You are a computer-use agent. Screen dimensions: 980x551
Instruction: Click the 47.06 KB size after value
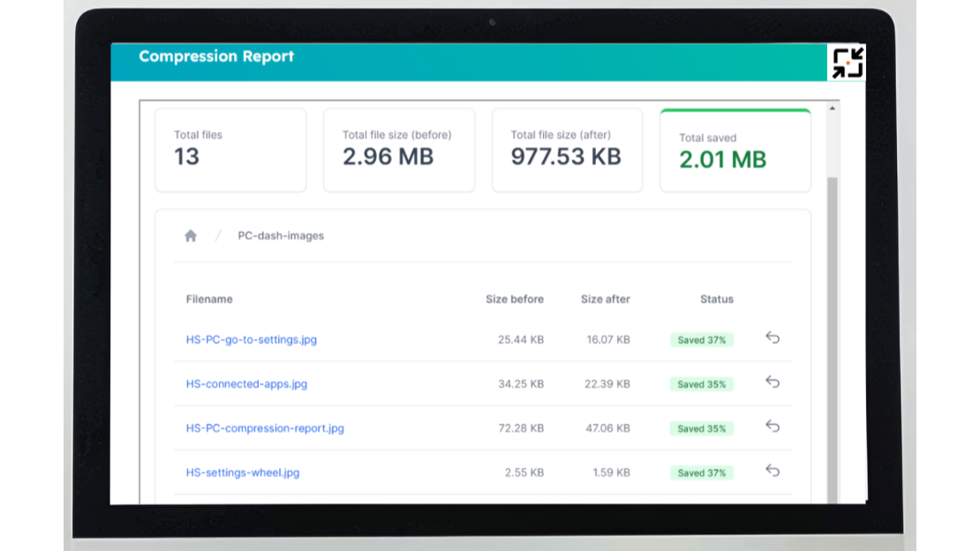tap(607, 428)
